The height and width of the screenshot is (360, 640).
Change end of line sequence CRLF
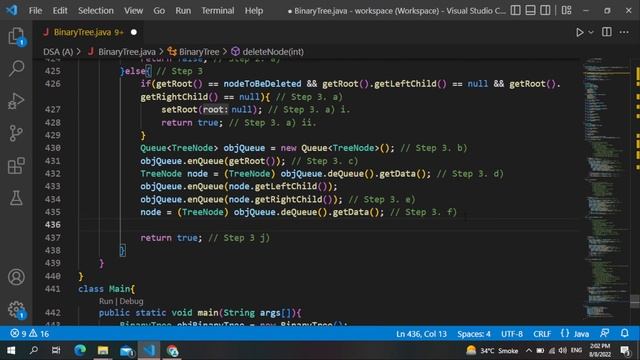(x=542, y=334)
